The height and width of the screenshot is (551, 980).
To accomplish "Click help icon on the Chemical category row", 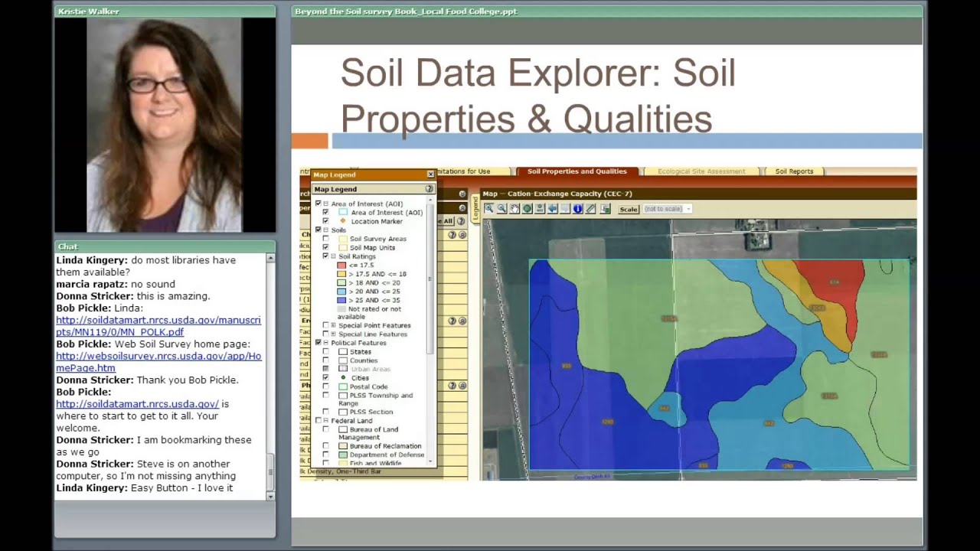I will tap(452, 235).
